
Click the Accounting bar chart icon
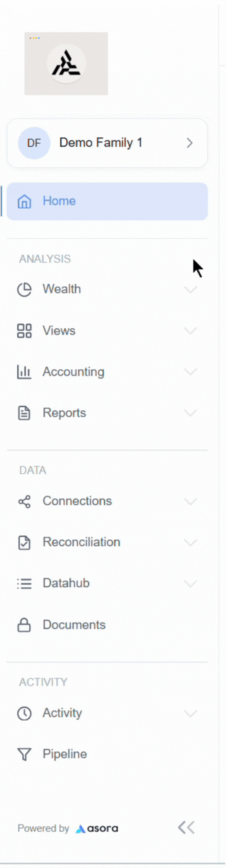(x=24, y=372)
